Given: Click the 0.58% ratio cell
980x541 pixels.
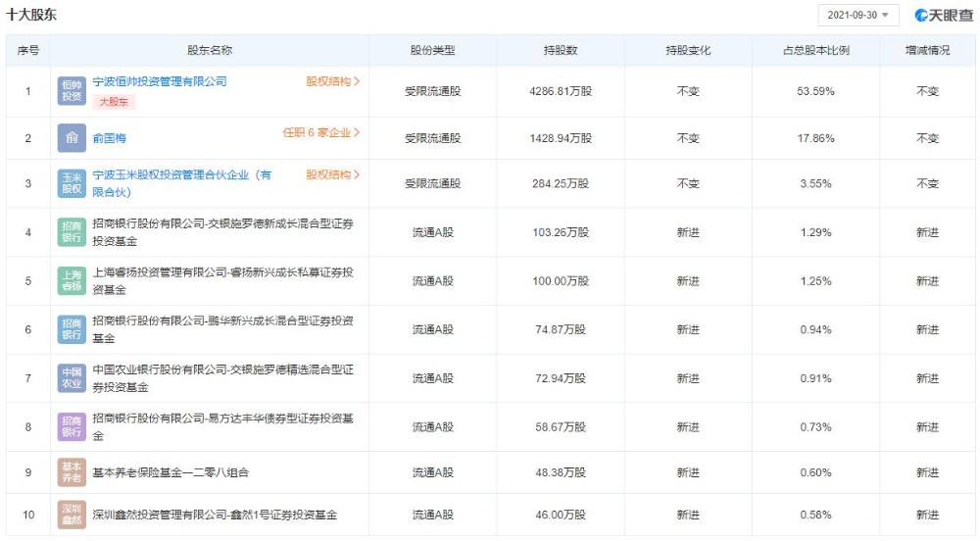Looking at the screenshot, I should pos(815,515).
